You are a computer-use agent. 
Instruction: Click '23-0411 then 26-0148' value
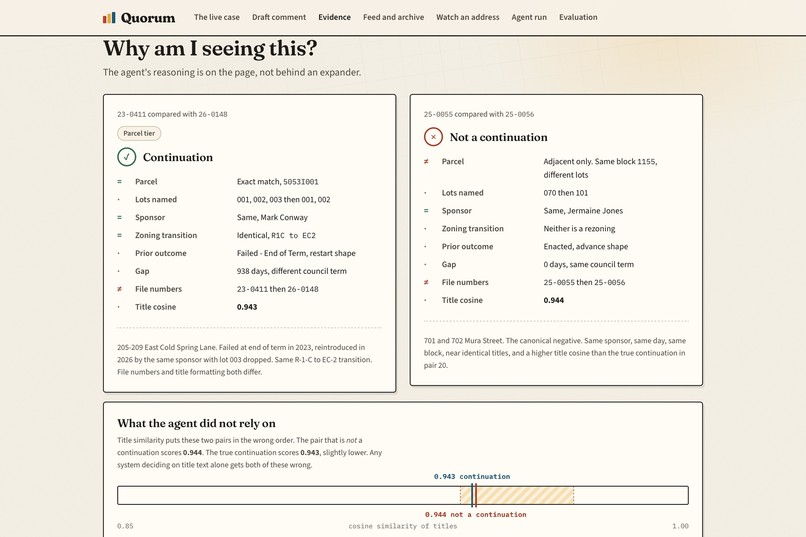coord(278,289)
